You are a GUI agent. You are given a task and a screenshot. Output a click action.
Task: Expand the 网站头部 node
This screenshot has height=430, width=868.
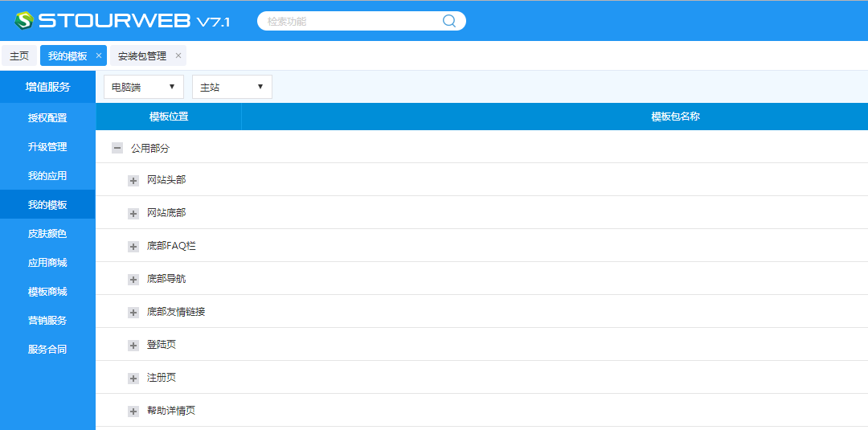point(133,181)
